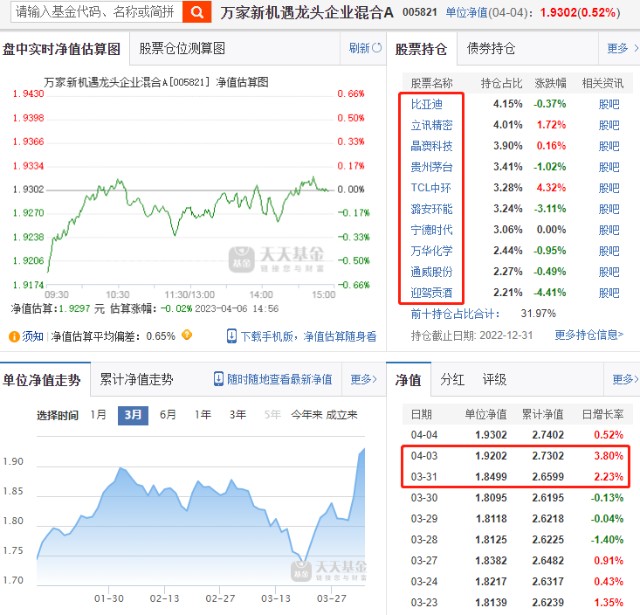Viewport: 640px width, 615px height.
Task: Expand 更多 in the 净值 panel header
Action: tap(625, 379)
